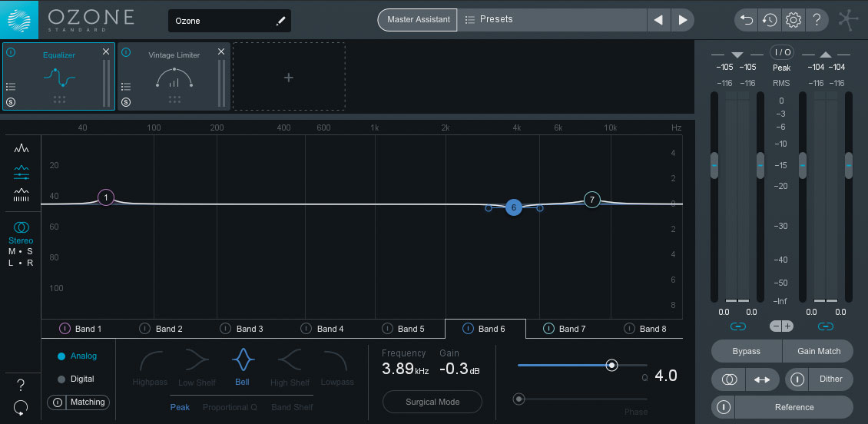This screenshot has width=868, height=424.
Task: Go to the previous preset arrow
Action: click(658, 20)
